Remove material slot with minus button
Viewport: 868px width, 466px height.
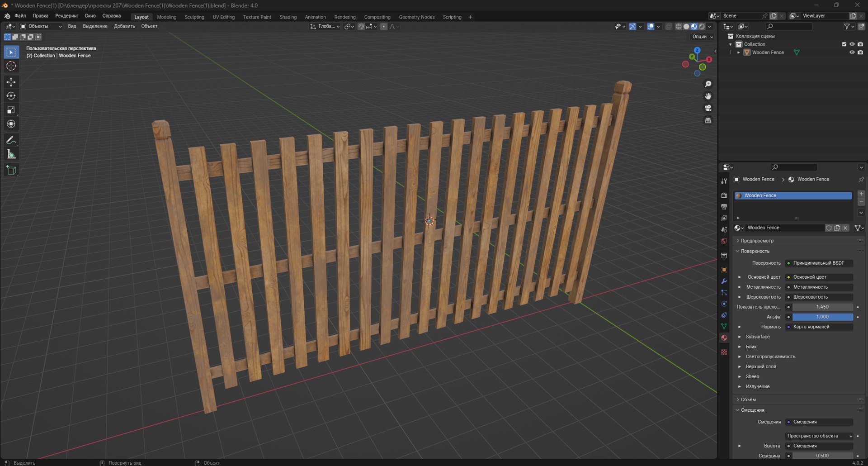click(x=861, y=202)
